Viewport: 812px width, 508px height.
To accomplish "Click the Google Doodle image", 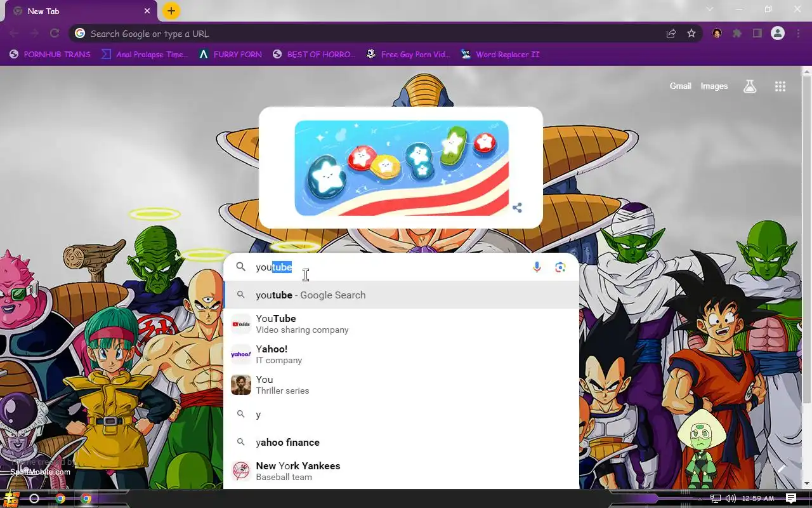I will pos(402,168).
